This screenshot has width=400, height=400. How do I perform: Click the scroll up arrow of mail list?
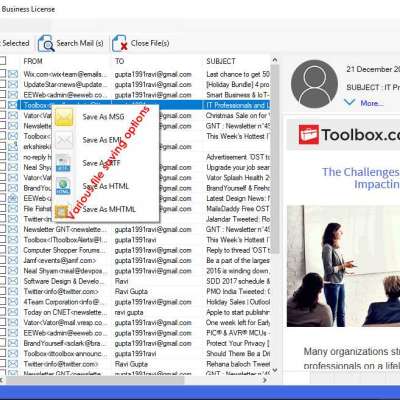275,60
